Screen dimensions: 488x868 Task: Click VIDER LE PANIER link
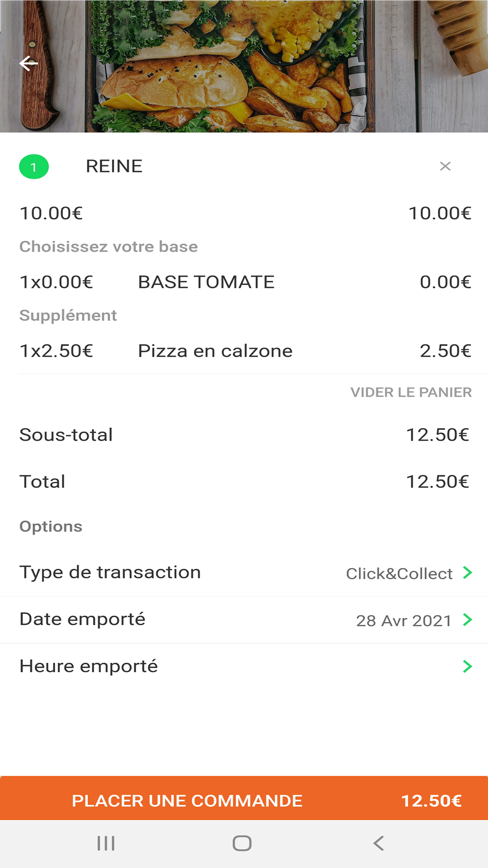coord(411,393)
